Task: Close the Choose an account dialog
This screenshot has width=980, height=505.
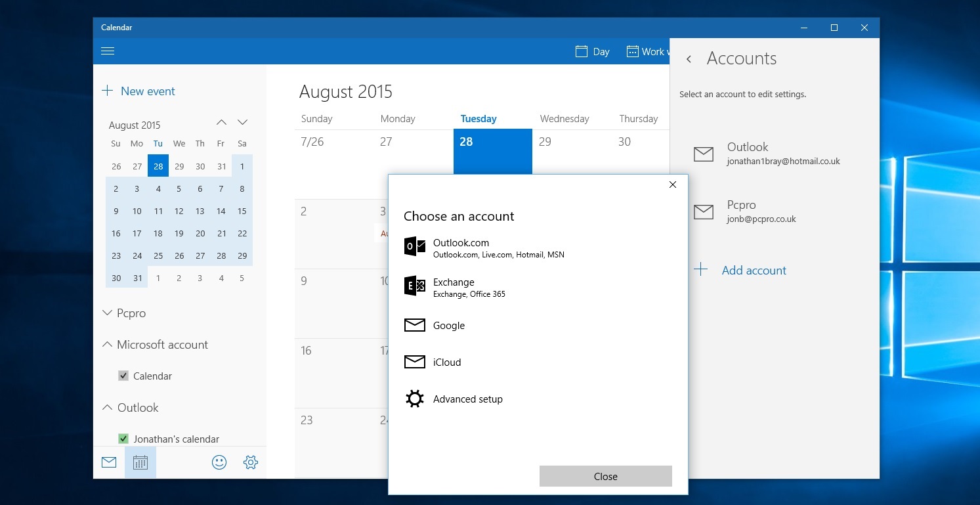Action: click(672, 185)
